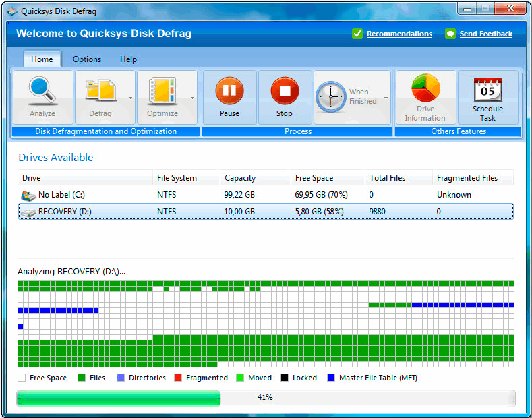Click the 99,22 GB capacity cell
532x418 pixels.
(x=239, y=195)
